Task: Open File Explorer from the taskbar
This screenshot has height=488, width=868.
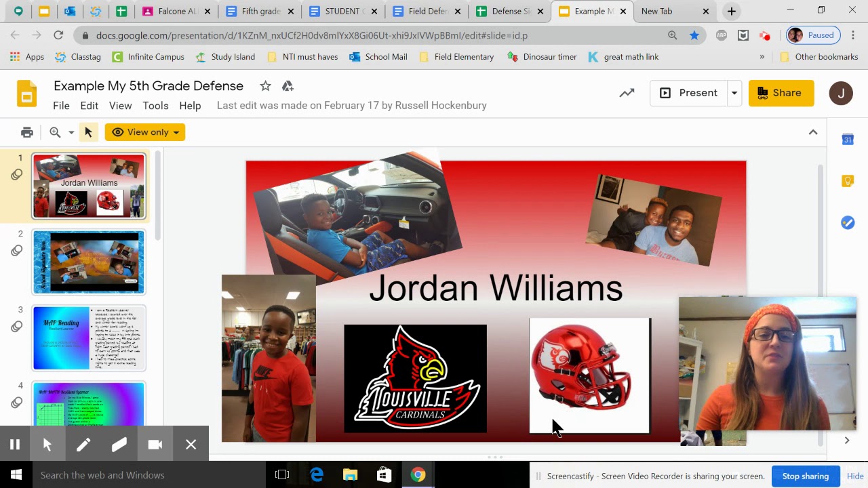Action: pos(350,475)
